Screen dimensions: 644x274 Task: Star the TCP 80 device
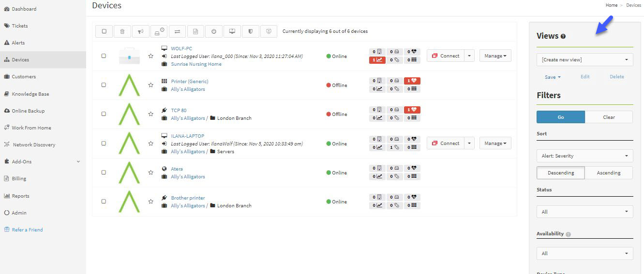(x=151, y=114)
